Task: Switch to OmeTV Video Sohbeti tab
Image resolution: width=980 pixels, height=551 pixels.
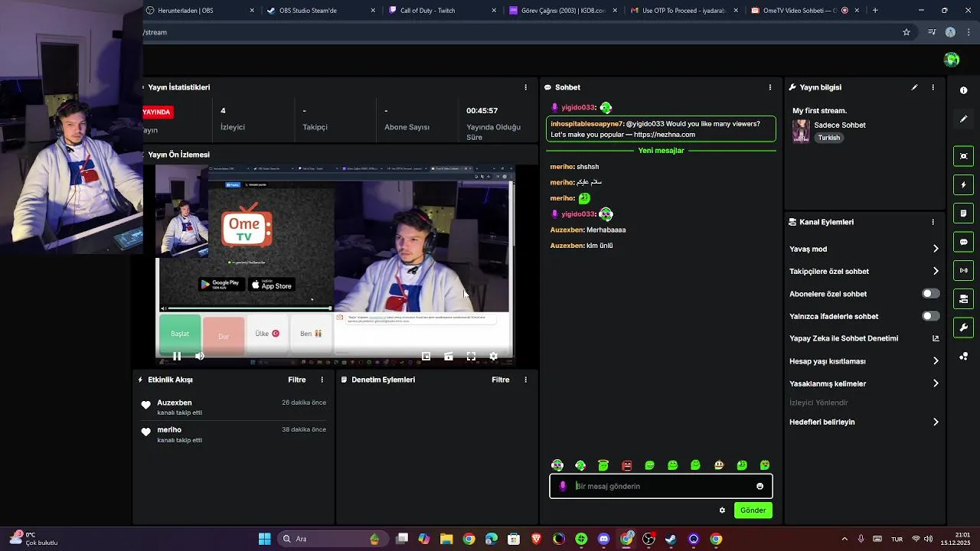Action: click(x=805, y=11)
